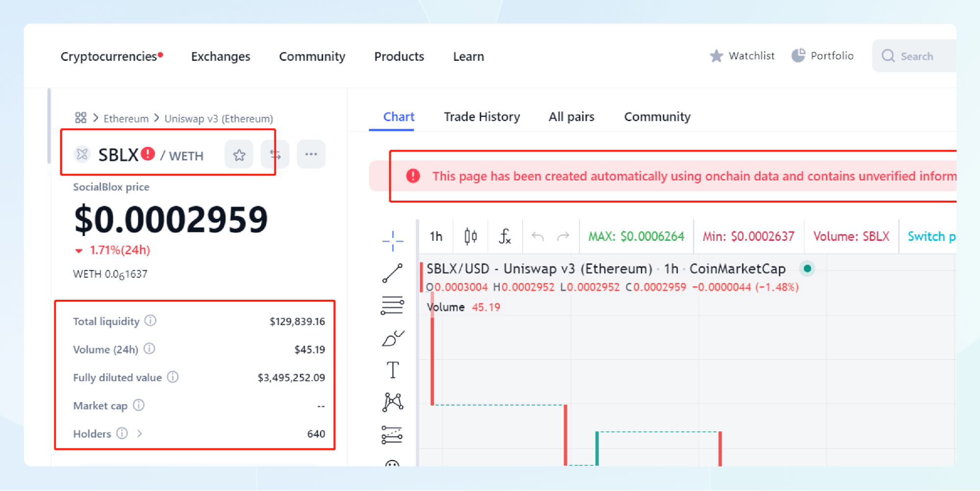This screenshot has width=980, height=491.
Task: Click the SBLX token logo
Action: click(82, 155)
